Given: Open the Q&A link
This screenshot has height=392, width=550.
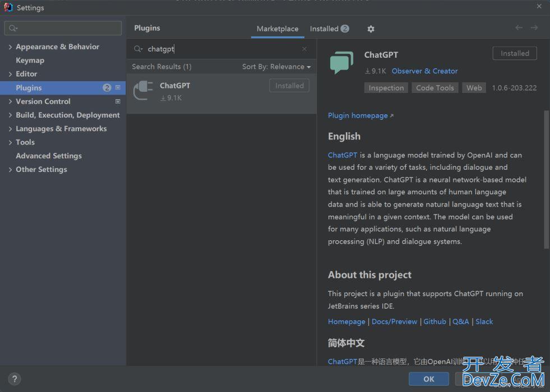Looking at the screenshot, I should coord(460,321).
